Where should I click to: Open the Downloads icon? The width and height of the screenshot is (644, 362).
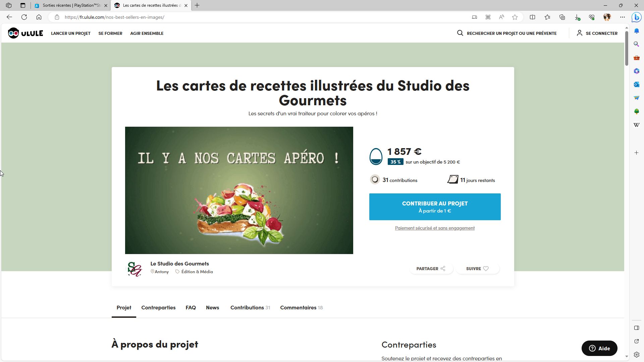pos(577,17)
